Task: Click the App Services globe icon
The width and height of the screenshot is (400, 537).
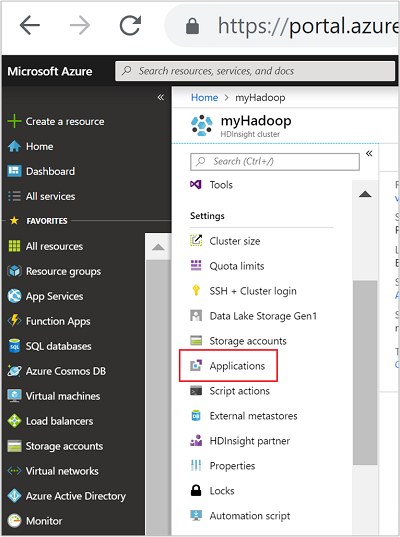Action: pyautogui.click(x=14, y=296)
